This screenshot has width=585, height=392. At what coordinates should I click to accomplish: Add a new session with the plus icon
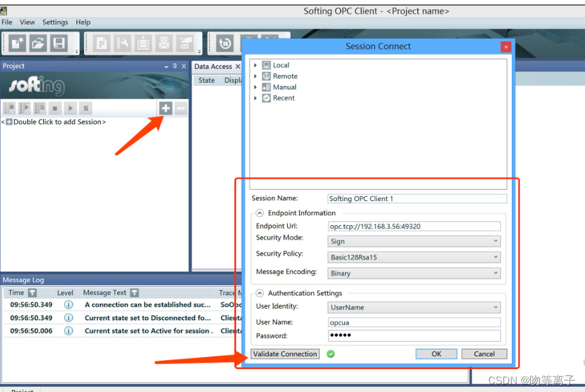click(x=166, y=108)
